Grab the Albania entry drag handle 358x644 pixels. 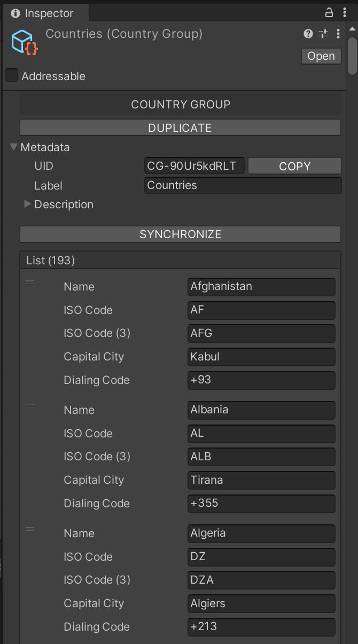[x=29, y=405]
